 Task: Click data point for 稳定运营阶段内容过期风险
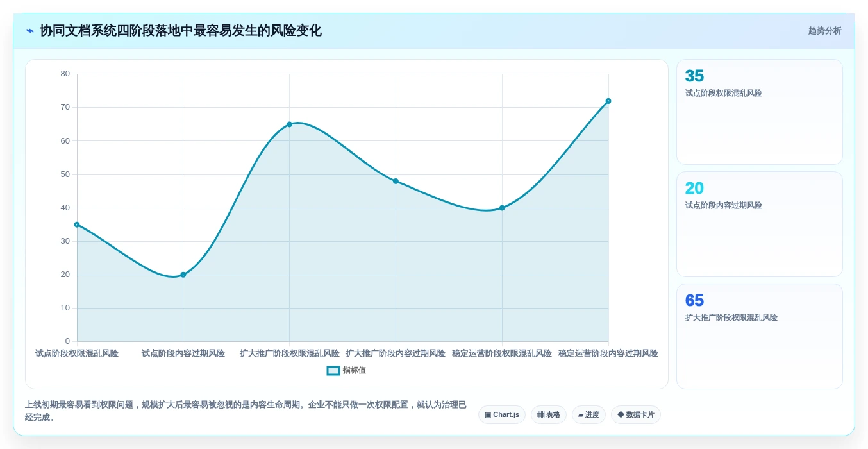608,101
